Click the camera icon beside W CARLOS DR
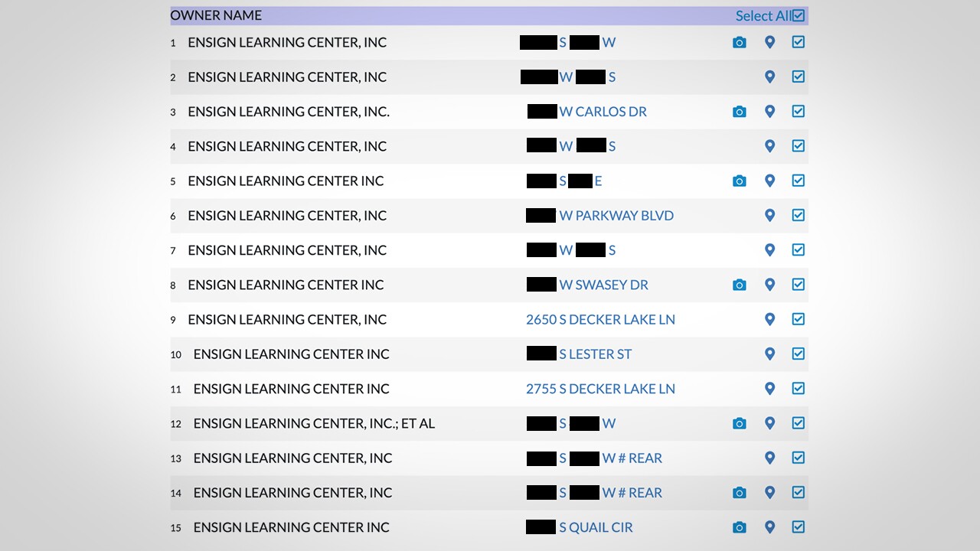The height and width of the screenshot is (551, 980). pos(739,111)
